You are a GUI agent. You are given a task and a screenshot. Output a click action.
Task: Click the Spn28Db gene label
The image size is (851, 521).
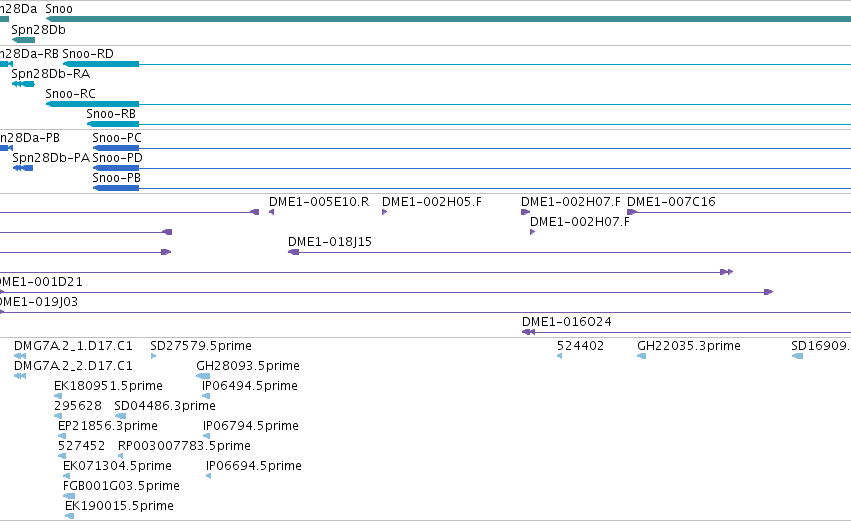coord(39,30)
